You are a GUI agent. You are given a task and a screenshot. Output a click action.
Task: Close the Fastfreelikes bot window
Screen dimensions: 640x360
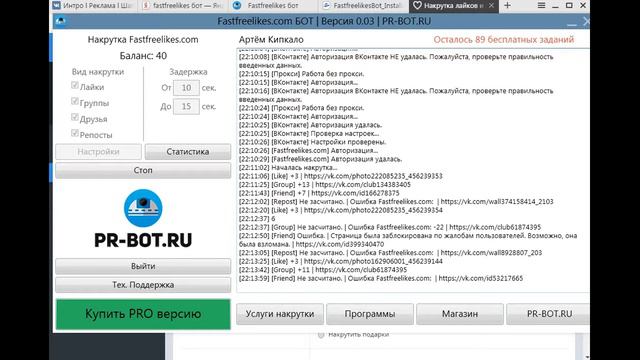586,21
